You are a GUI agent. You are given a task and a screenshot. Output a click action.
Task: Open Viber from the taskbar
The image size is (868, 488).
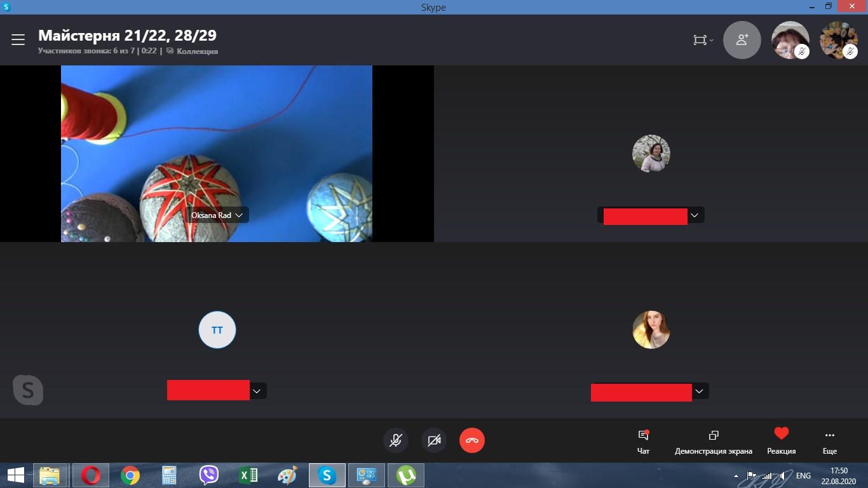tap(208, 475)
